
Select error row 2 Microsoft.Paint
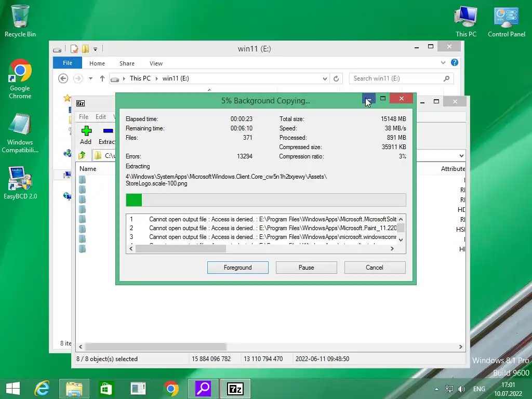[x=261, y=228]
